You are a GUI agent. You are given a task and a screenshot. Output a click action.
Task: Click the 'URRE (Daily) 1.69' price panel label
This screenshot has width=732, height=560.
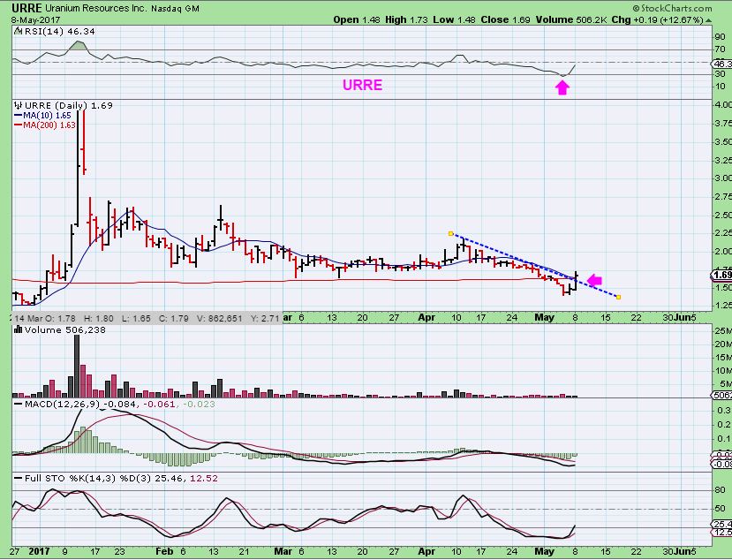pos(68,106)
